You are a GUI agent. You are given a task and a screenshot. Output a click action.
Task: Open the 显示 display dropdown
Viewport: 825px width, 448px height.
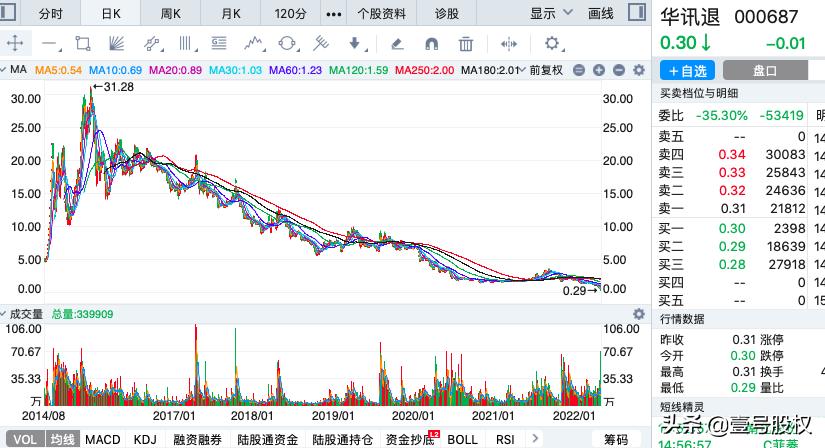pyautogui.click(x=551, y=13)
